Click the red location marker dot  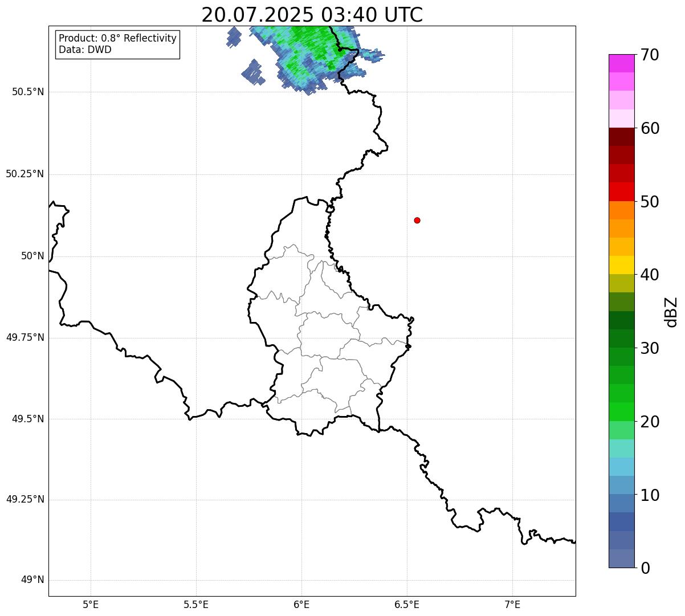(x=417, y=220)
